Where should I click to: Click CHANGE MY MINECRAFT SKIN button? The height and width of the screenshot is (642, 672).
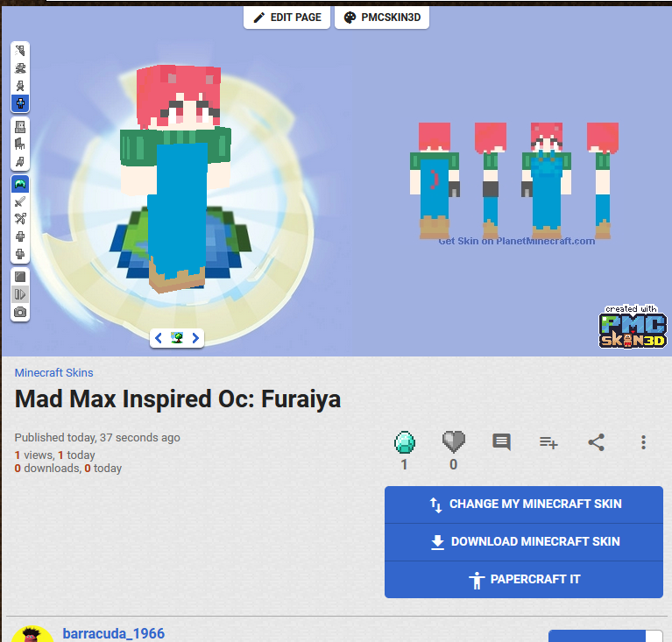coord(524,504)
